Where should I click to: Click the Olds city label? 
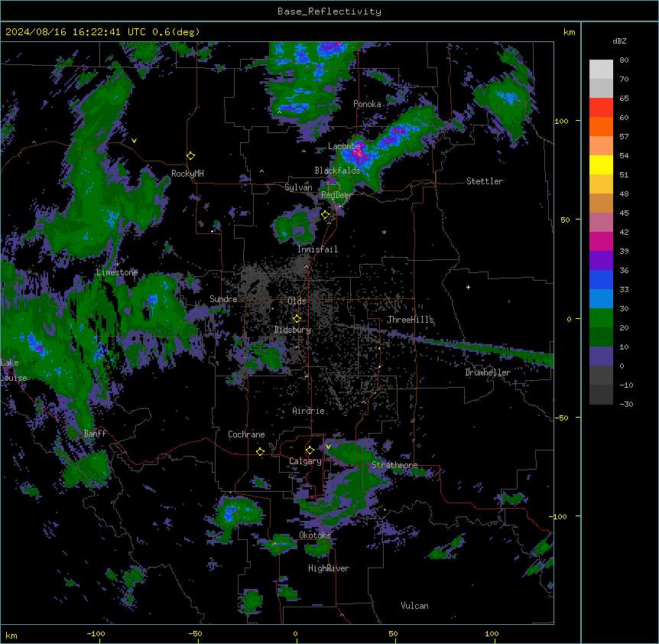pyautogui.click(x=297, y=301)
